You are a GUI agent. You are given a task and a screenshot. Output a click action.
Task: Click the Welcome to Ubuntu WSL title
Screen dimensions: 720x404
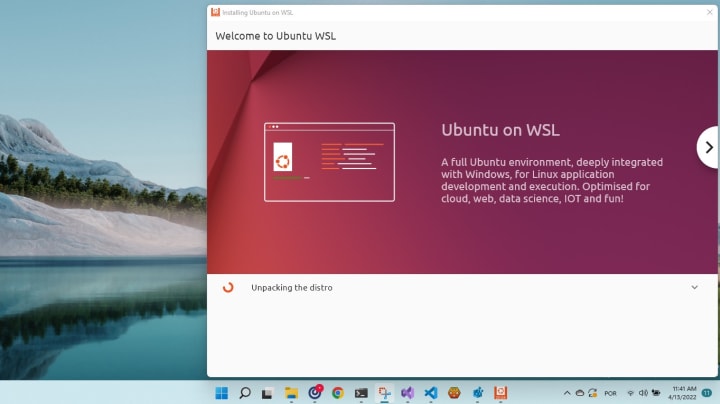click(276, 36)
